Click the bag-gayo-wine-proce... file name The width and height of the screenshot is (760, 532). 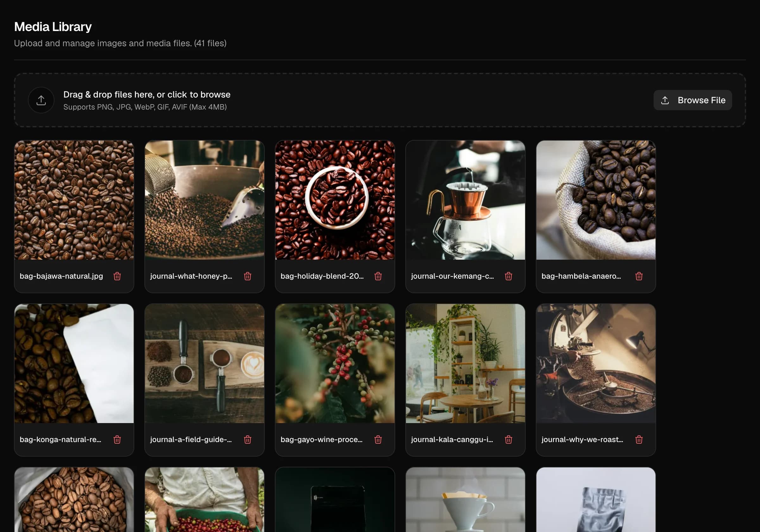point(321,440)
